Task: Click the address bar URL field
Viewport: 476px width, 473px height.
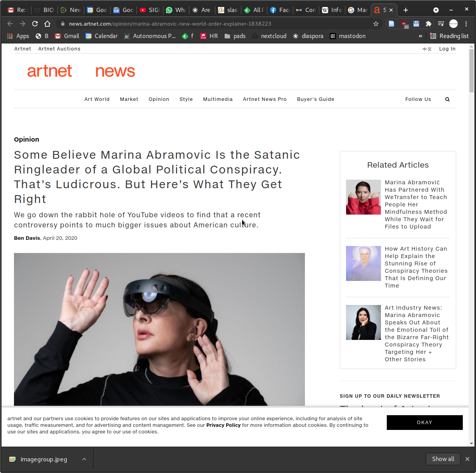Action: (x=217, y=24)
